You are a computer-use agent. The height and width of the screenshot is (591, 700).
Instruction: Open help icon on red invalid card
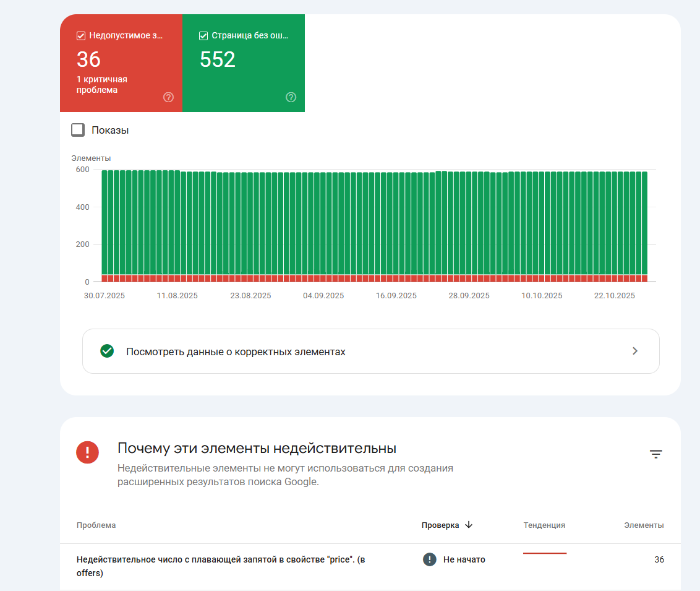168,97
